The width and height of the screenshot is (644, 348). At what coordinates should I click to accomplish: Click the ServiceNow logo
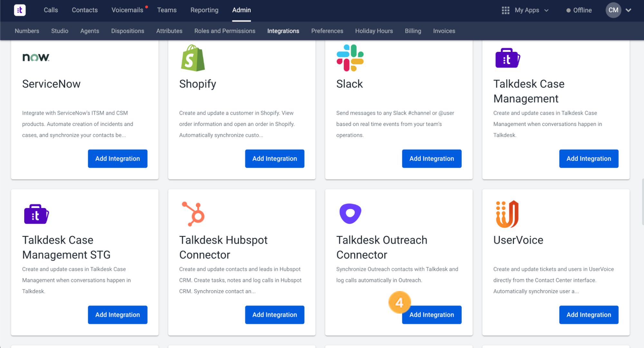(35, 58)
